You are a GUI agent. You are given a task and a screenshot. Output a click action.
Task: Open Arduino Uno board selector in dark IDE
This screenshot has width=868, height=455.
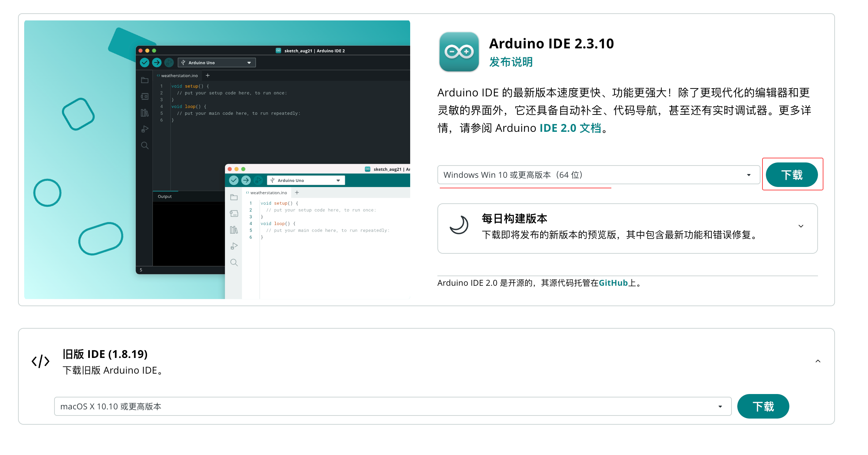point(217,63)
